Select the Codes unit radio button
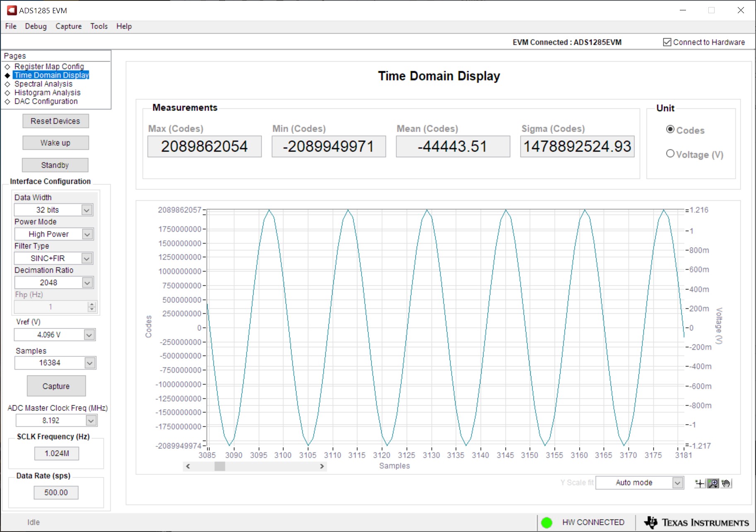Viewport: 756px width, 532px height. click(x=670, y=130)
